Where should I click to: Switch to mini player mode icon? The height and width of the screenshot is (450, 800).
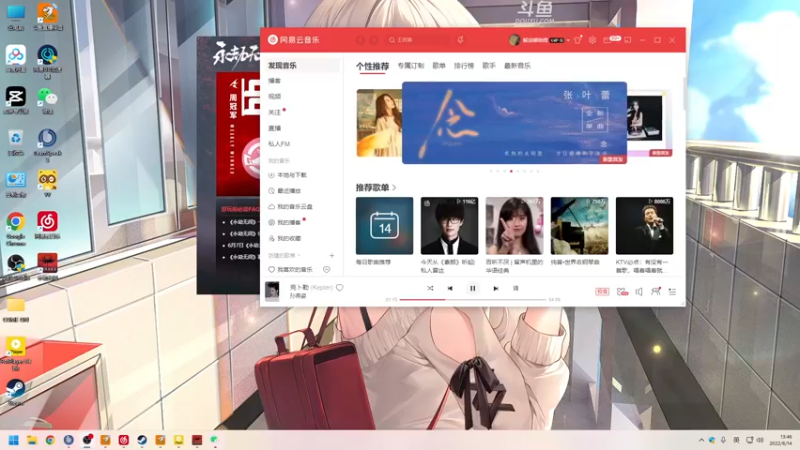coord(628,40)
